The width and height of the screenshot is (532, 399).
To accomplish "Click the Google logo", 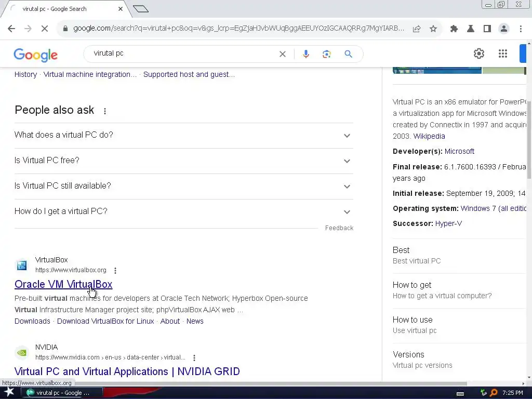I will click(x=36, y=55).
